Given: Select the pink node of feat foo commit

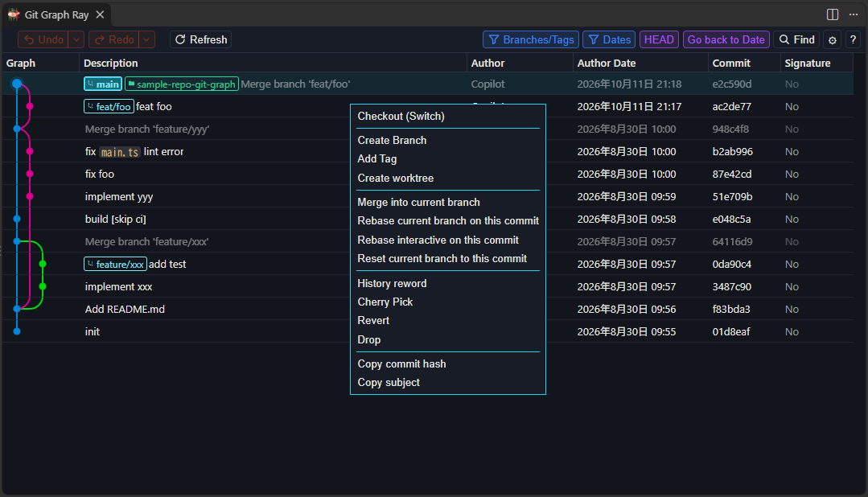Looking at the screenshot, I should 30,106.
